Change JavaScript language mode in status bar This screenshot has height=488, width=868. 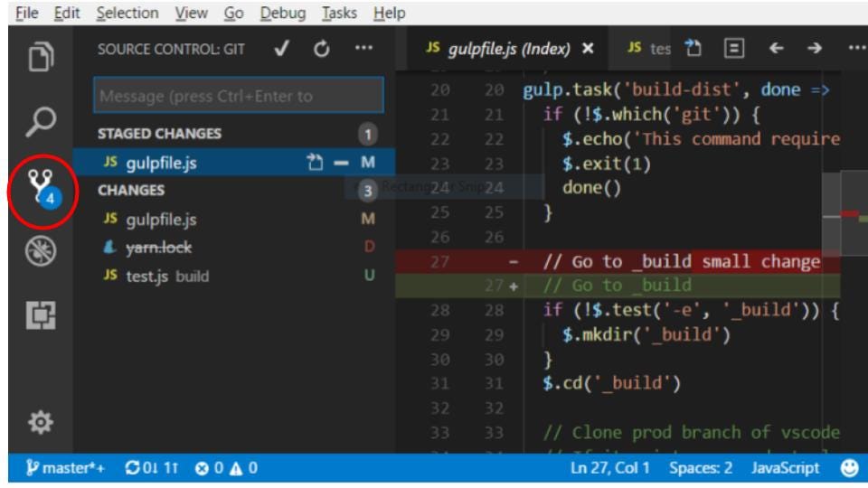click(x=785, y=468)
